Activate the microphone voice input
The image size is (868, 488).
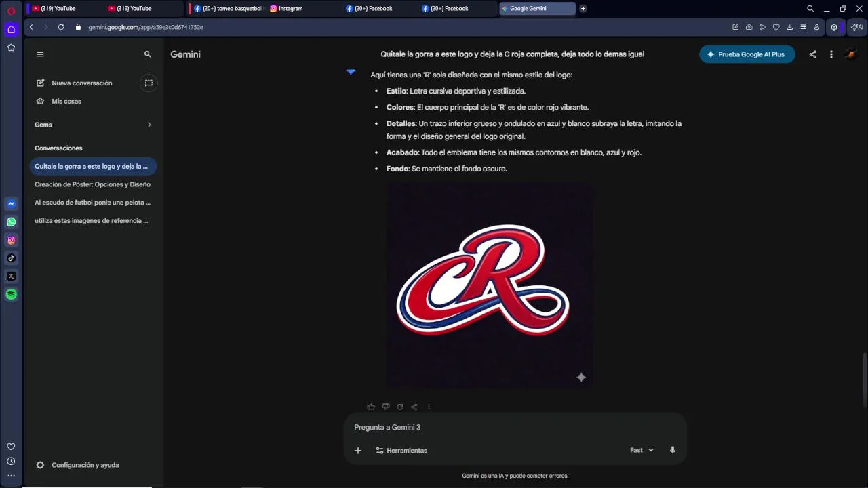pos(673,450)
